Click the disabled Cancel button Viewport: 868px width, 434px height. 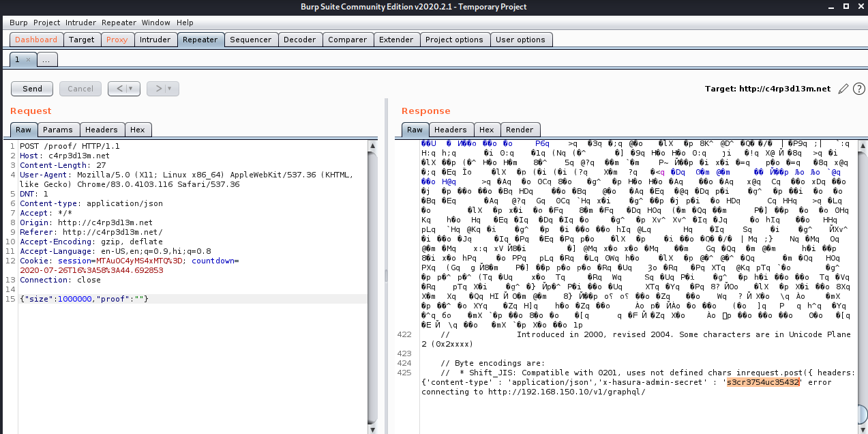(x=80, y=89)
